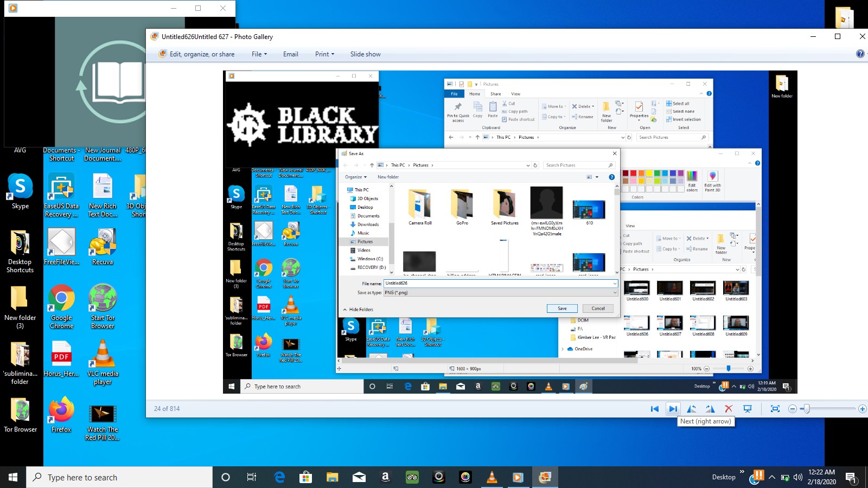Zoom in with plus button
Viewport: 868px width, 488px height.
(862, 409)
